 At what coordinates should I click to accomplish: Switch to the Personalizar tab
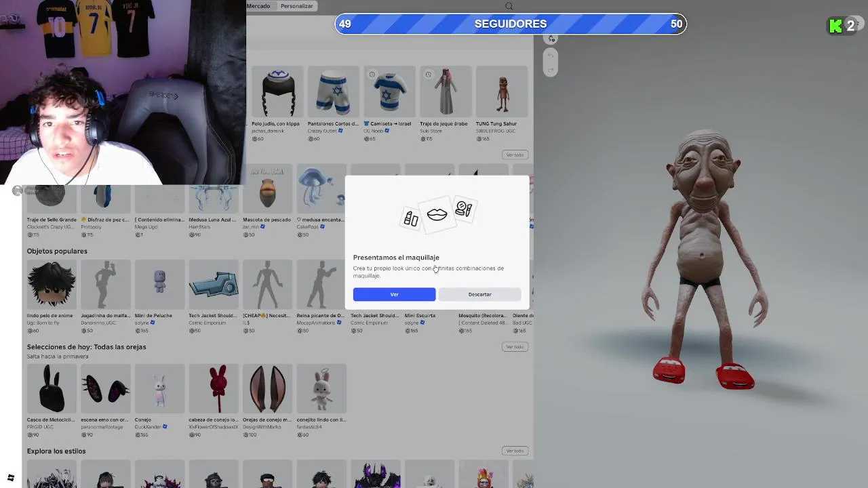(x=297, y=6)
